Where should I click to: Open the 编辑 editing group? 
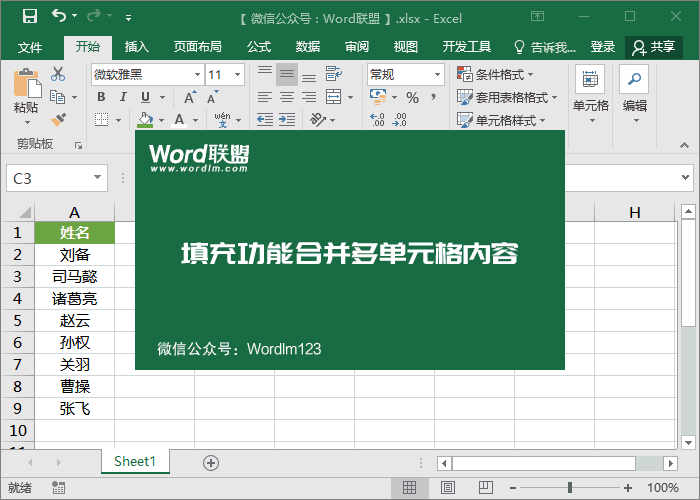[634, 95]
